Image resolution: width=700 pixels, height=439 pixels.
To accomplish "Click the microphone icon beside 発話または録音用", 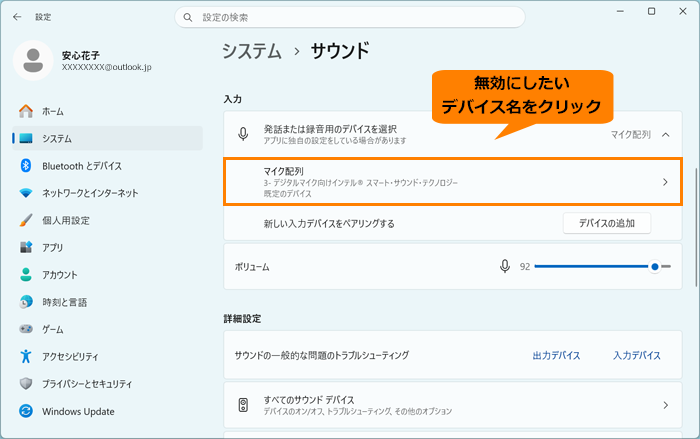I will coord(243,134).
